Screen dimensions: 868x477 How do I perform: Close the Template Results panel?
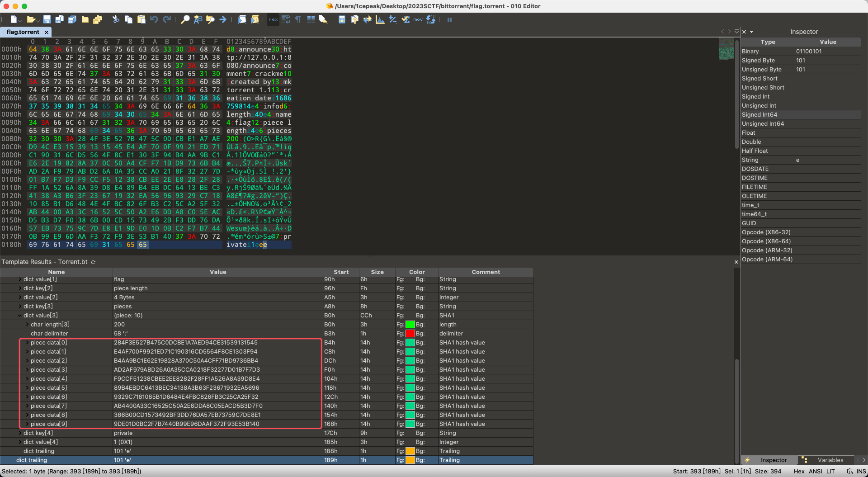click(x=736, y=262)
